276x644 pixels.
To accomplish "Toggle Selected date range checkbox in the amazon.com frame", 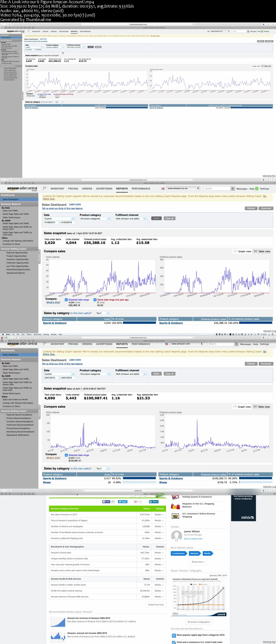I will click(66, 455).
